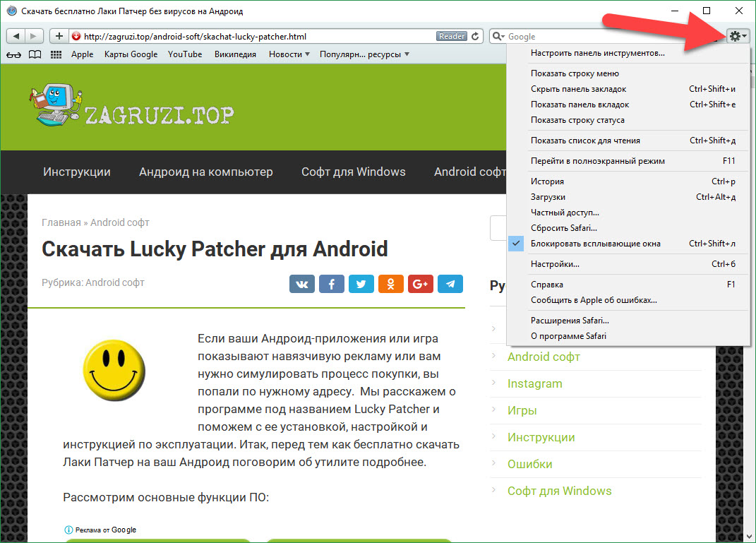Open the Reading List glasses icon
Image resolution: width=756 pixels, height=543 pixels.
pyautogui.click(x=13, y=54)
